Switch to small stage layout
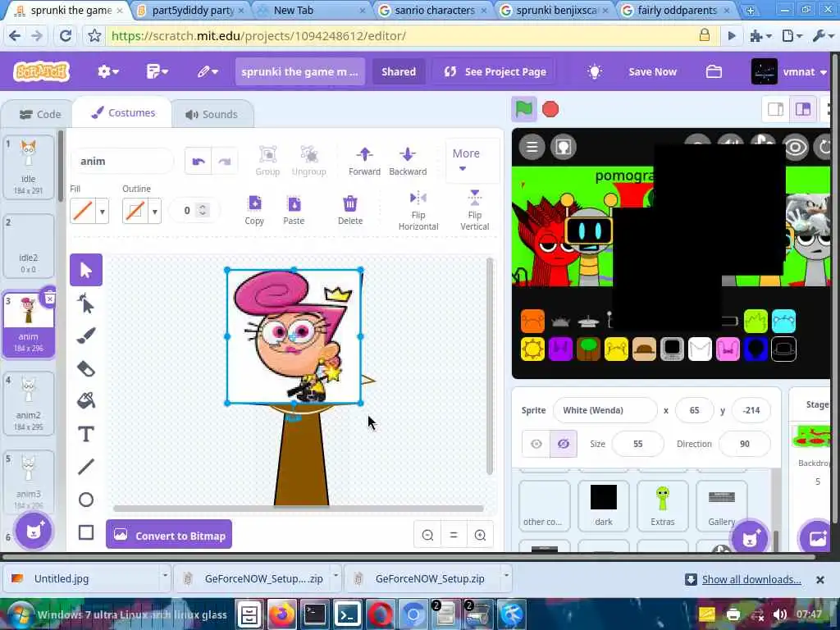840x630 pixels. pos(775,109)
